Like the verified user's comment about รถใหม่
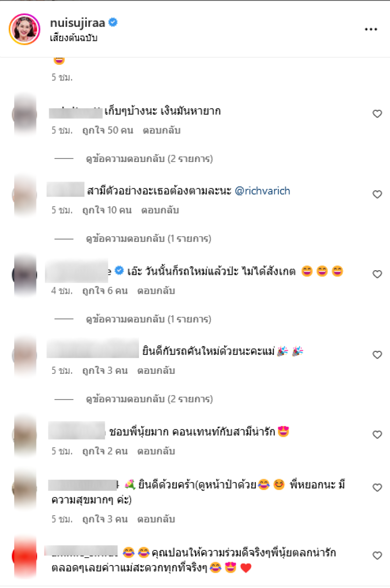Viewport: 390px width, 588px height. point(377,274)
